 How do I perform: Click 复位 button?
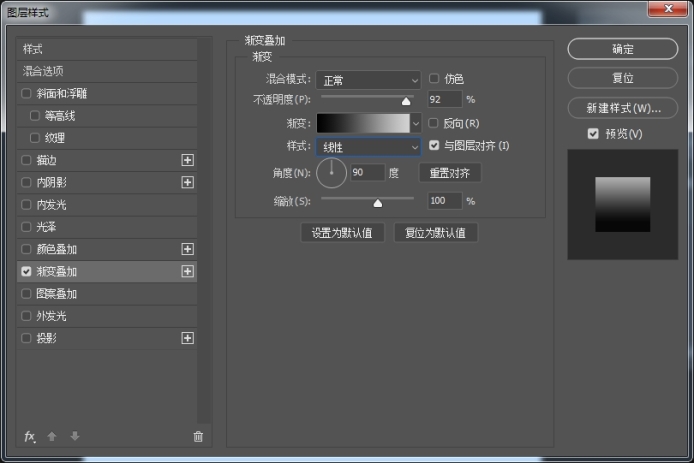click(622, 78)
